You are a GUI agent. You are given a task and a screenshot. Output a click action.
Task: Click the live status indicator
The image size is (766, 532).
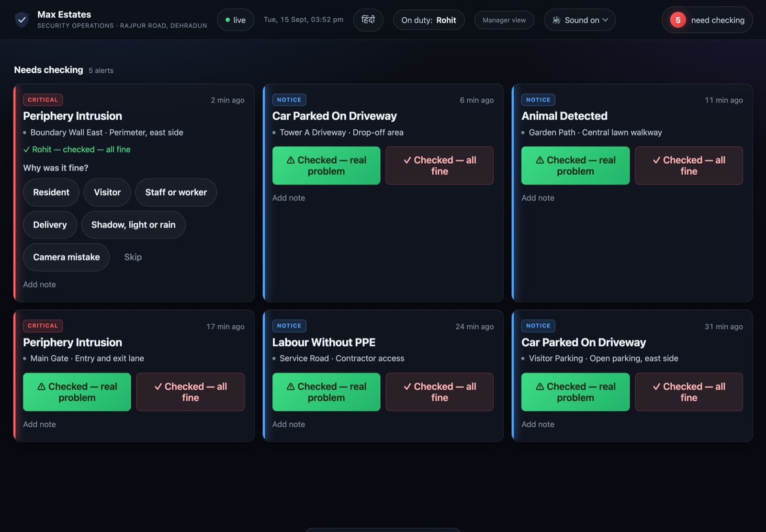point(236,20)
